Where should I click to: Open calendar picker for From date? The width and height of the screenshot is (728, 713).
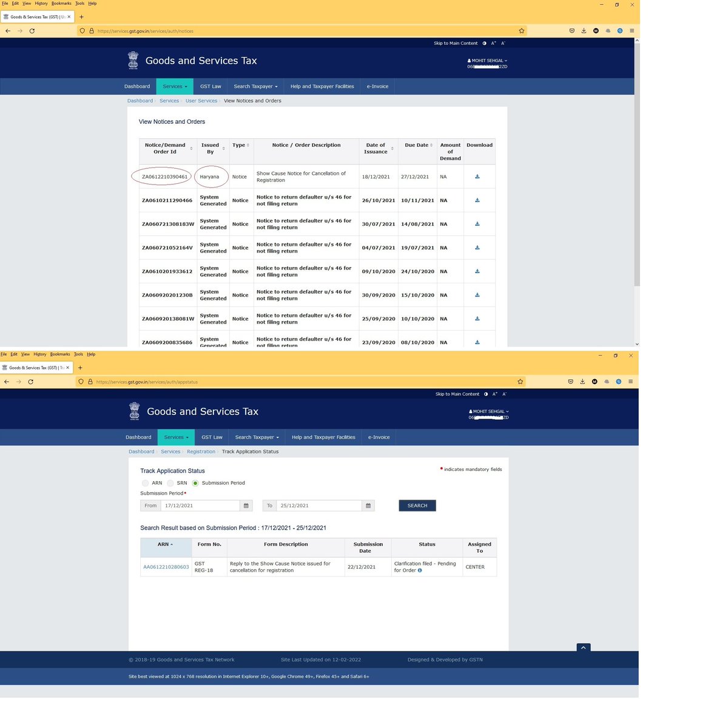coord(246,505)
